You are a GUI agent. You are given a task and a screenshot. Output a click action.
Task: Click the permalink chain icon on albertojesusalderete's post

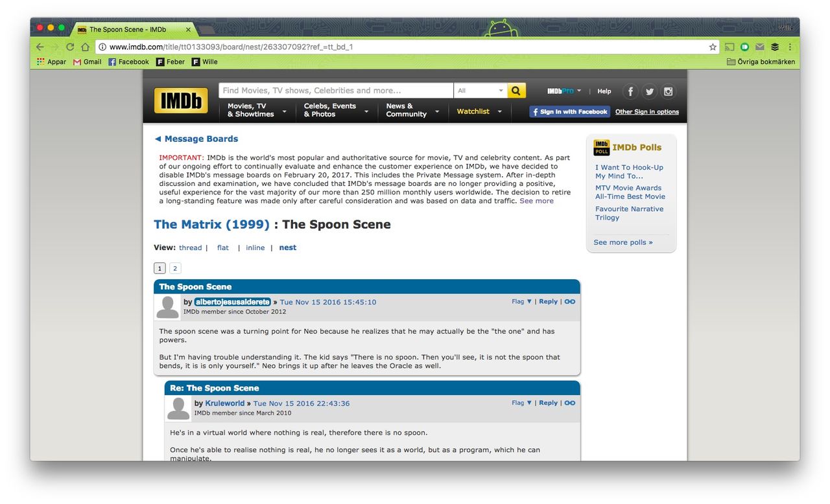(x=569, y=301)
